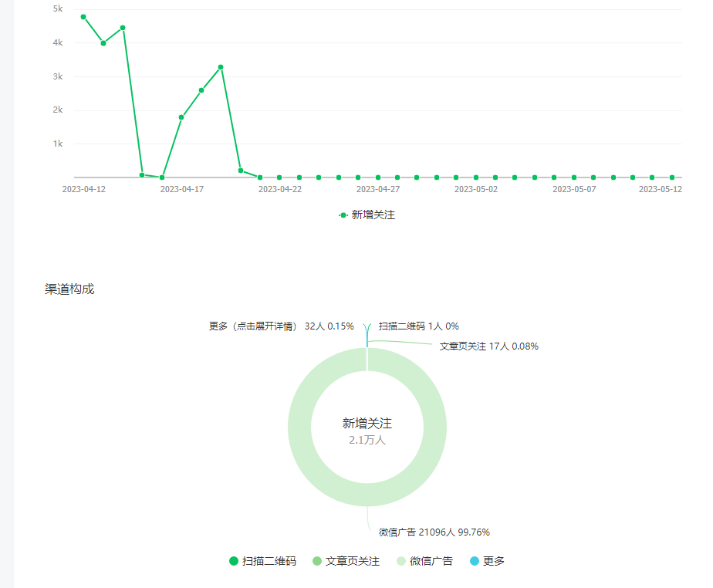Select the 微信广告 21096人 99.76% label

(x=434, y=532)
